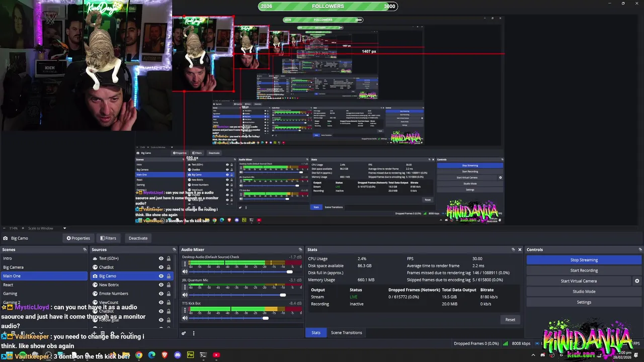644x362 pixels.
Task: Select the Gaming scene
Action: [x=44, y=294]
